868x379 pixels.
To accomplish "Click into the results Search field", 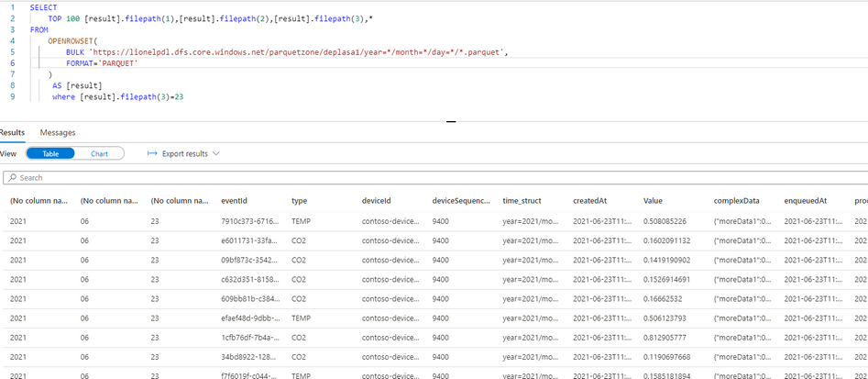I will (x=437, y=178).
